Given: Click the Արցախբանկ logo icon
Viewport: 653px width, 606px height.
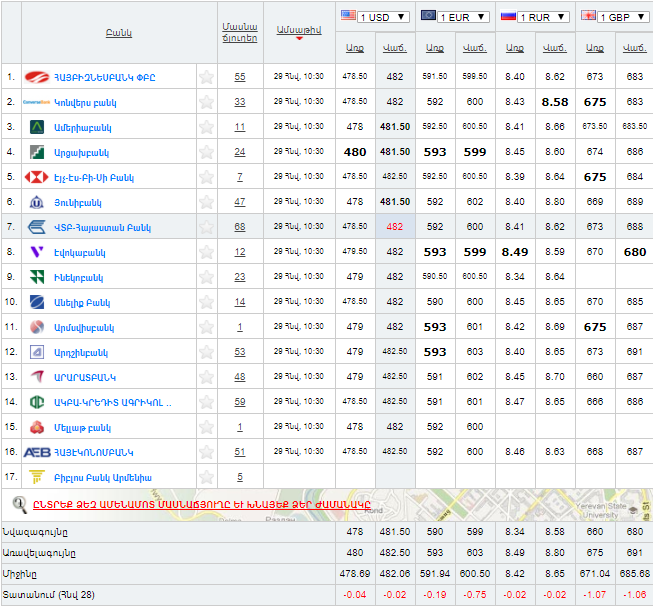Looking at the screenshot, I should click(37, 152).
